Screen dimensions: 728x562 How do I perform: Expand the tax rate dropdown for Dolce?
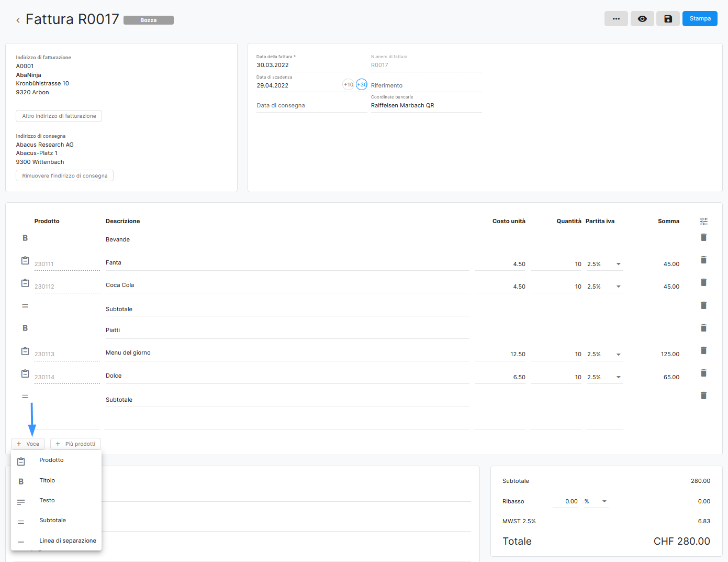(618, 377)
